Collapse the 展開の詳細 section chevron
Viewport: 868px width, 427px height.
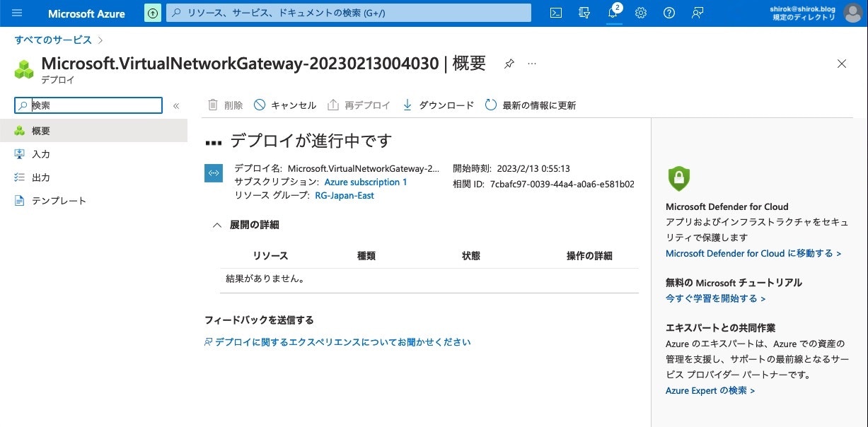pos(216,225)
